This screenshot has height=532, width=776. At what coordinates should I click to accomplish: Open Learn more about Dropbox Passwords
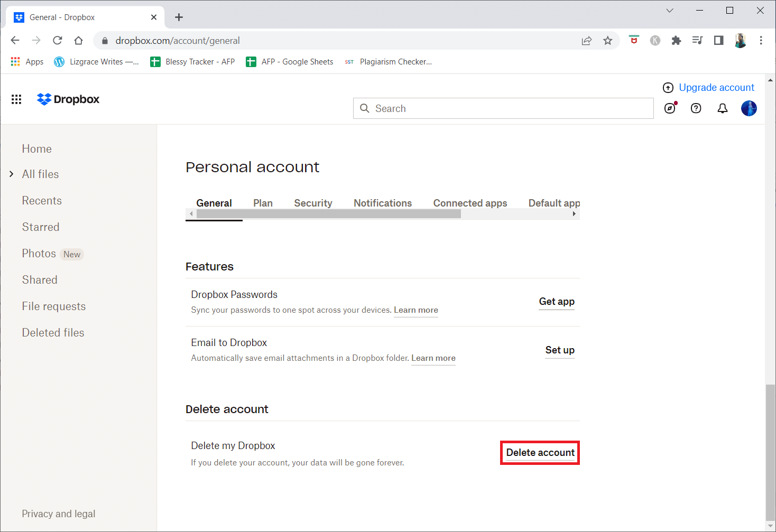pyautogui.click(x=416, y=310)
